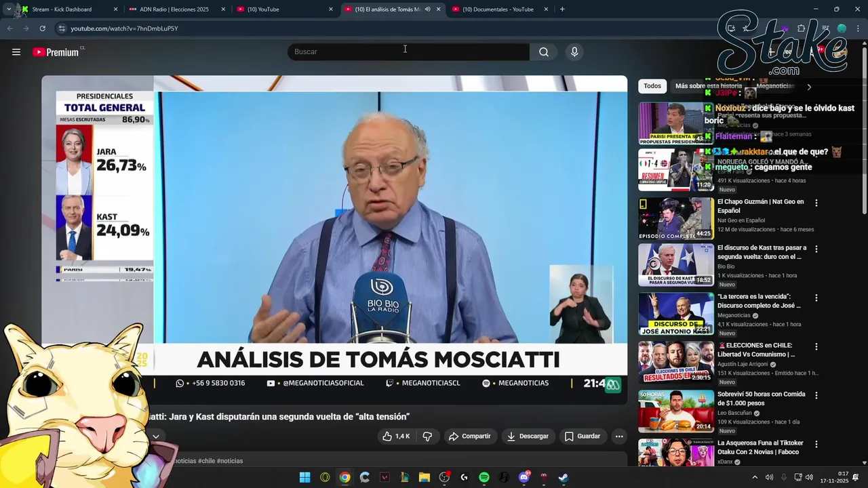
Task: Show more filter chips with right arrow
Action: pos(808,87)
